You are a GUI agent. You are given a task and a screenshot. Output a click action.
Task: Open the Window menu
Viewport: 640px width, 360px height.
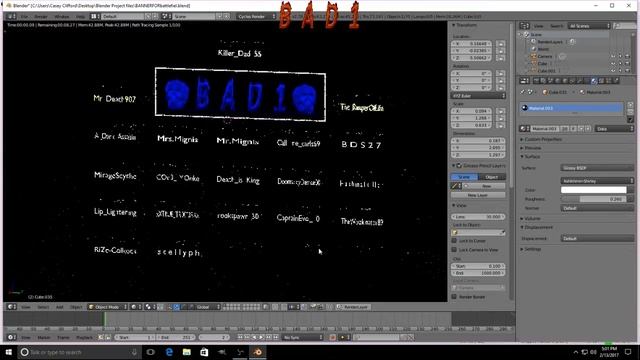[62, 16]
